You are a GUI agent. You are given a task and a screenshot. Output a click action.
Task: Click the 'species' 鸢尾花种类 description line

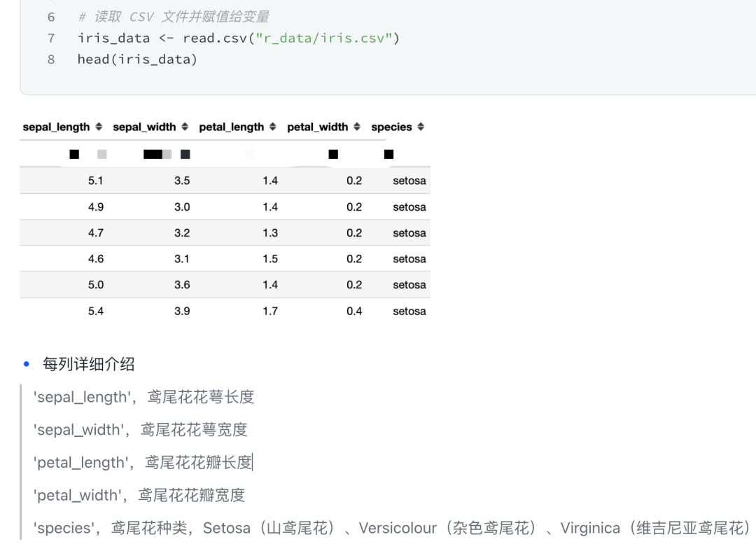tap(392, 529)
